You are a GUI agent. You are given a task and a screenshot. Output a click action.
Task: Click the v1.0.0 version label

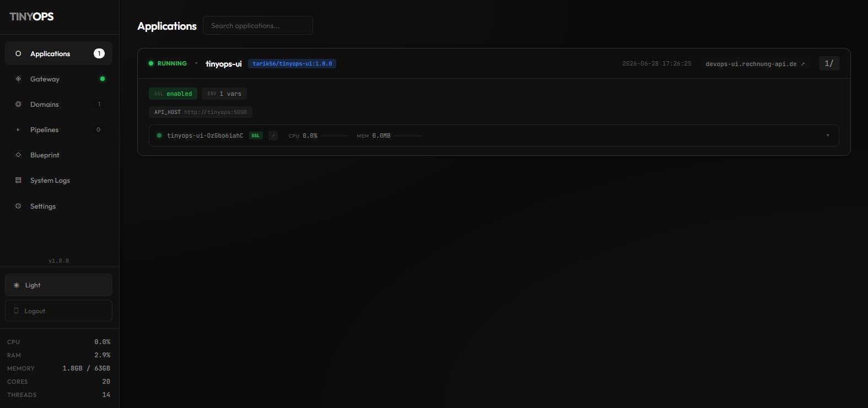point(58,261)
